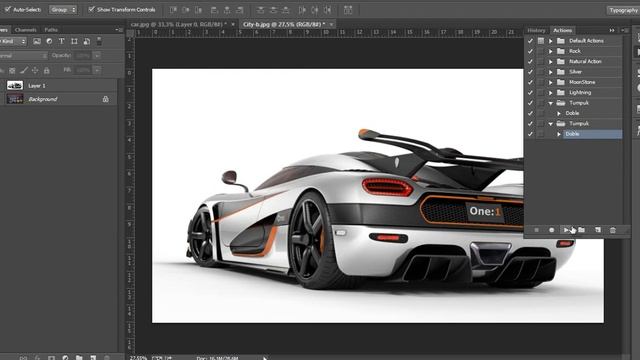
Task: Lock transparent pixels in Layers panel
Action: (x=12, y=71)
